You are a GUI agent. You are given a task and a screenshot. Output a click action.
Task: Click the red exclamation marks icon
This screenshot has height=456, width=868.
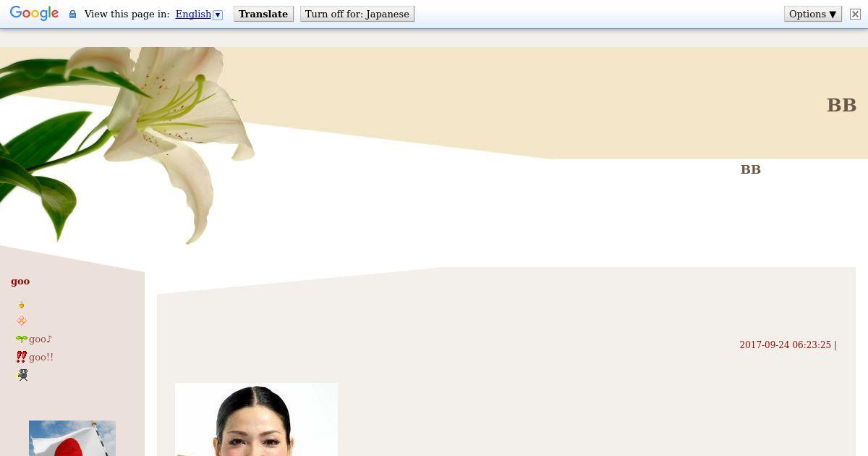[x=22, y=357]
